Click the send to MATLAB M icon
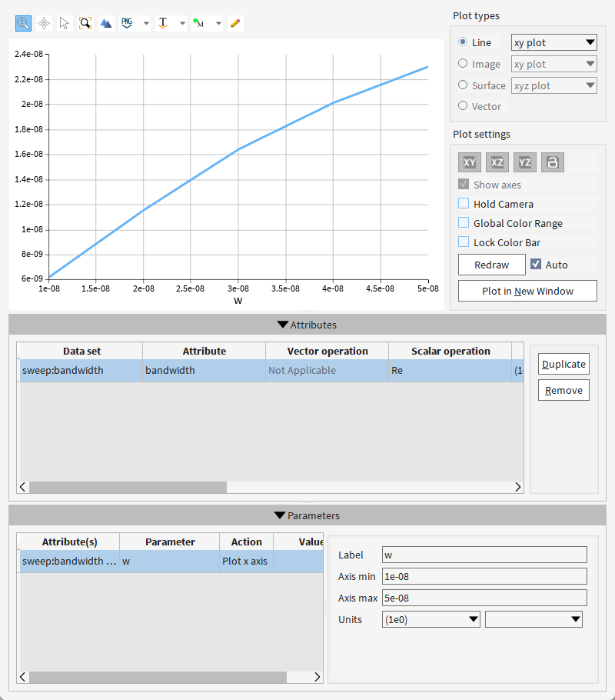 click(x=198, y=23)
